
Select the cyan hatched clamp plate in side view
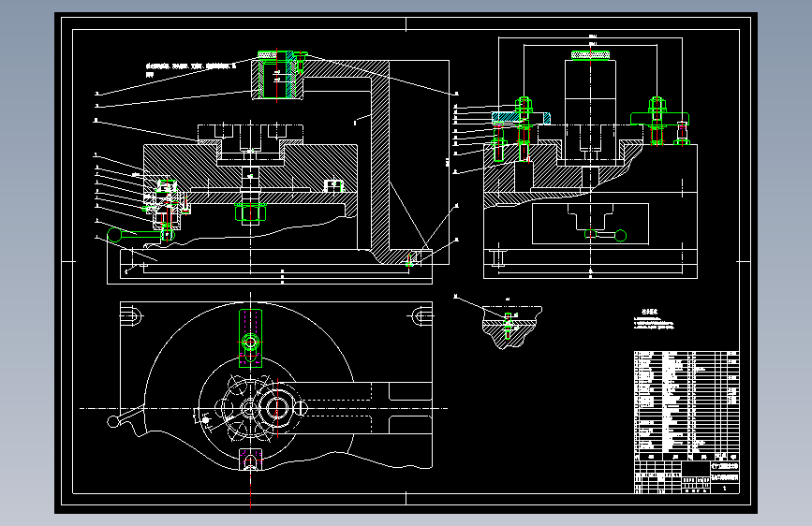coord(521,118)
